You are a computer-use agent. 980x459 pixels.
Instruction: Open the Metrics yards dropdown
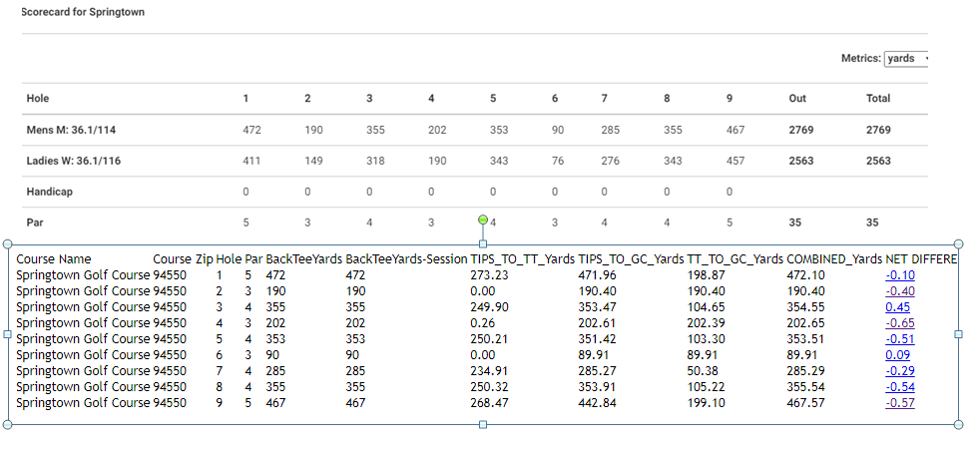[x=906, y=58]
